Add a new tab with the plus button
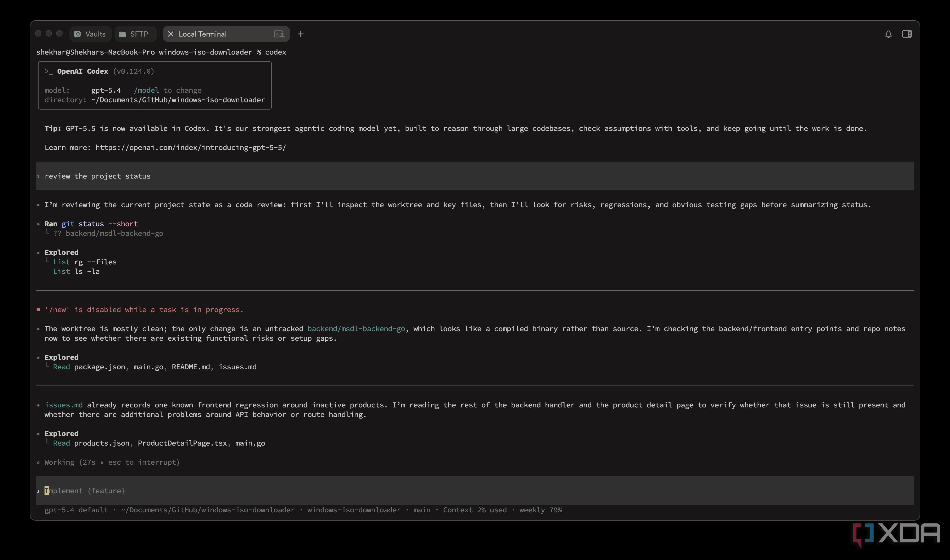950x560 pixels. pos(301,34)
